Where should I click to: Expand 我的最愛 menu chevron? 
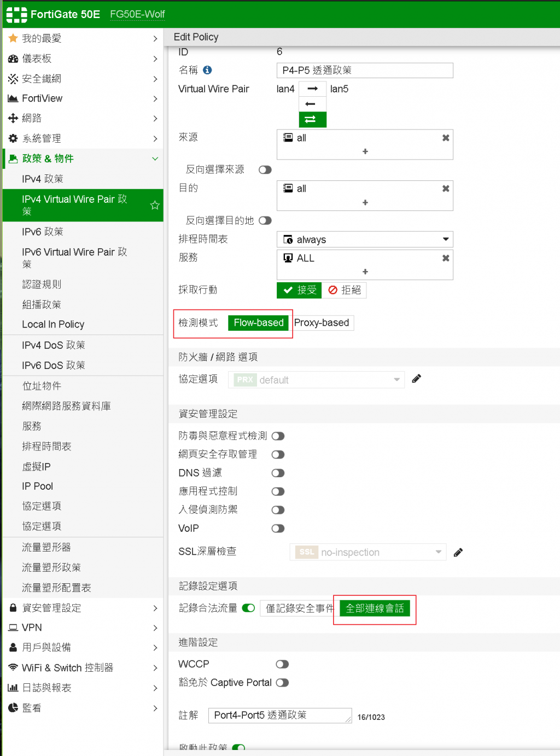(155, 38)
